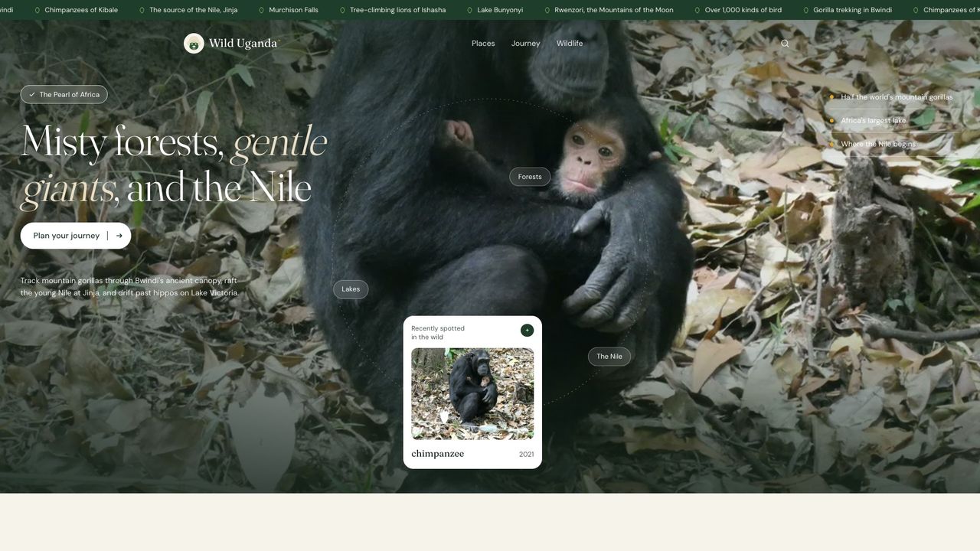Image resolution: width=980 pixels, height=551 pixels.
Task: Click the Plan your journey button
Action: 76,236
